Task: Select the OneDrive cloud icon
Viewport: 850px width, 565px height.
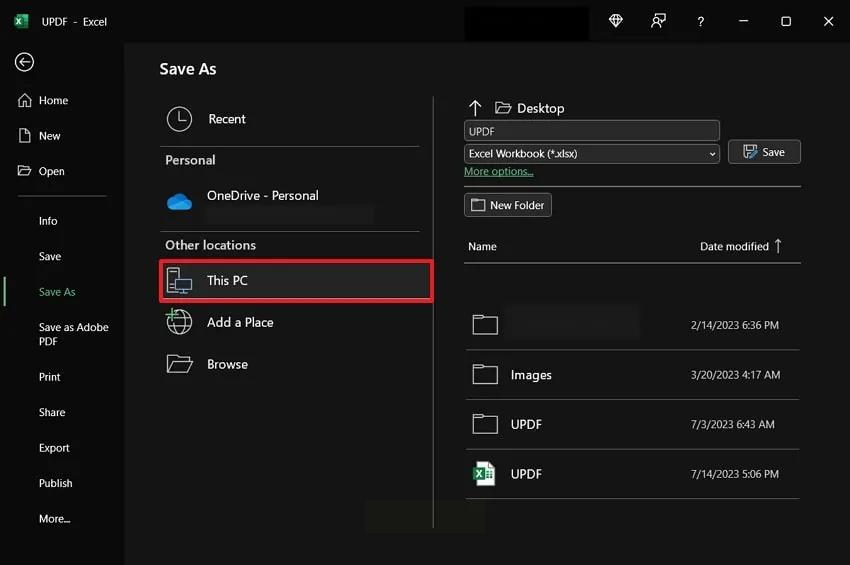Action: pos(179,202)
